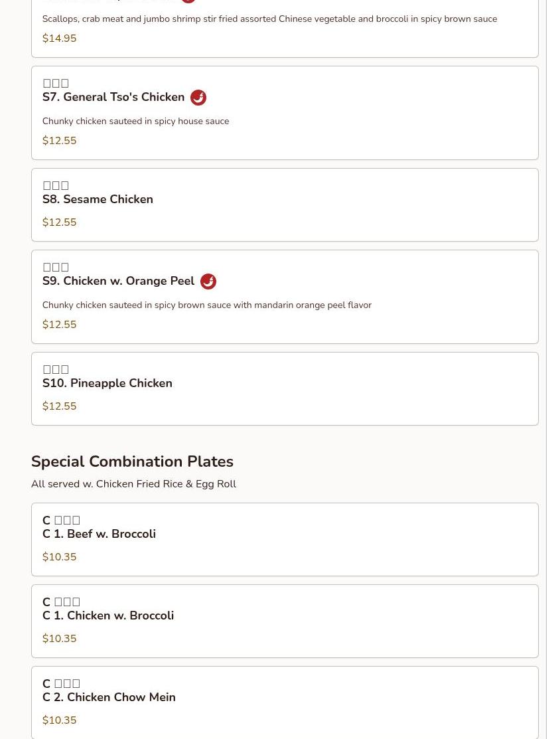The width and height of the screenshot is (560, 739).
Task: Select C 1. Beef w. Broccoli combination plate
Action: pyautogui.click(x=99, y=534)
